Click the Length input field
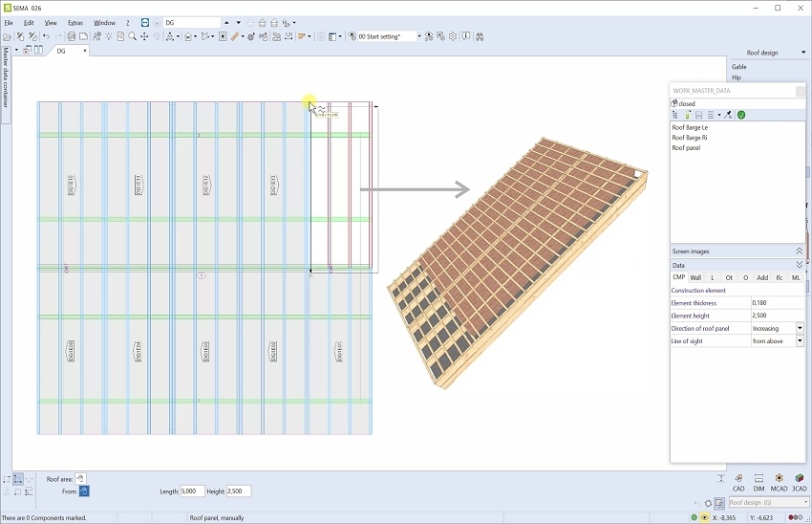The image size is (812, 524). [x=192, y=491]
